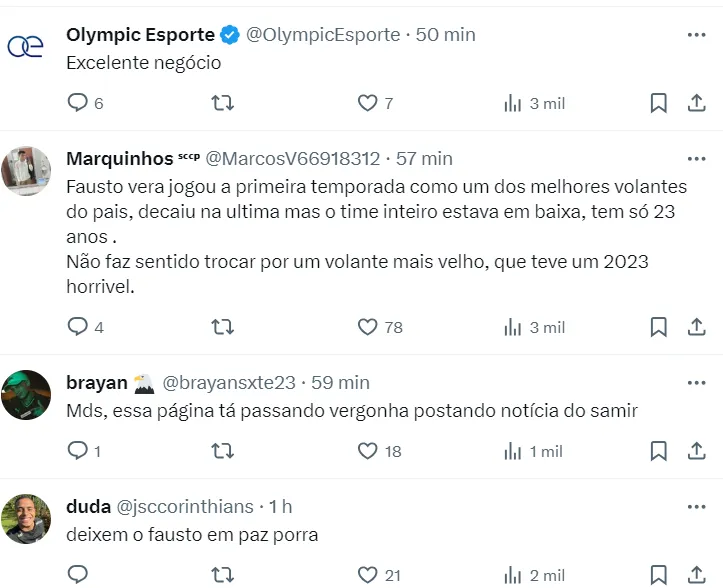
Task: Open the 57 min timestamp on Marquinhos' tweet
Action: [424, 159]
